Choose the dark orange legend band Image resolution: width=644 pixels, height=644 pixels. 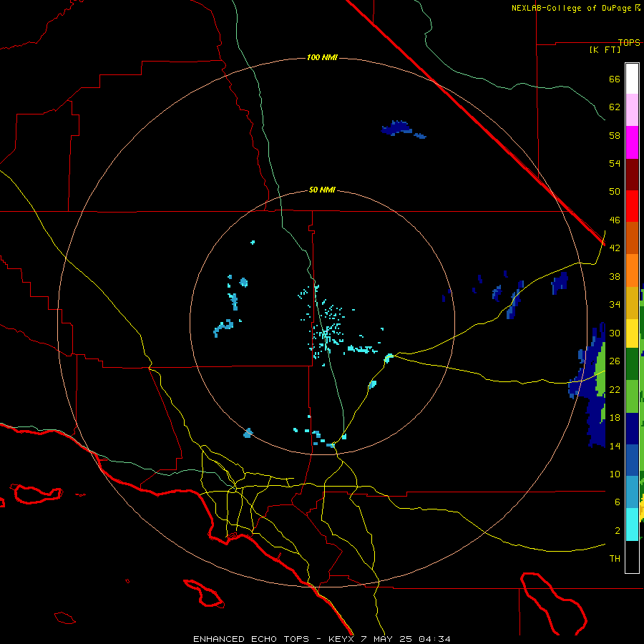pos(632,238)
